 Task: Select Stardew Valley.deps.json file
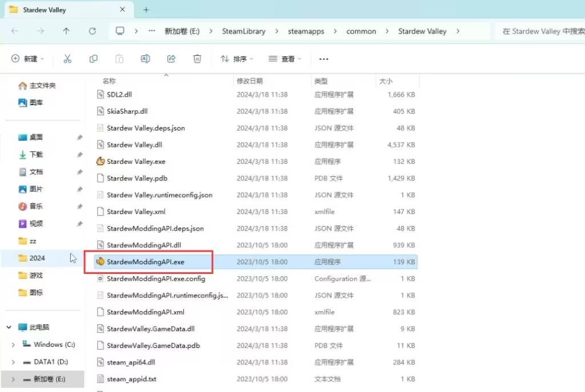[146, 128]
